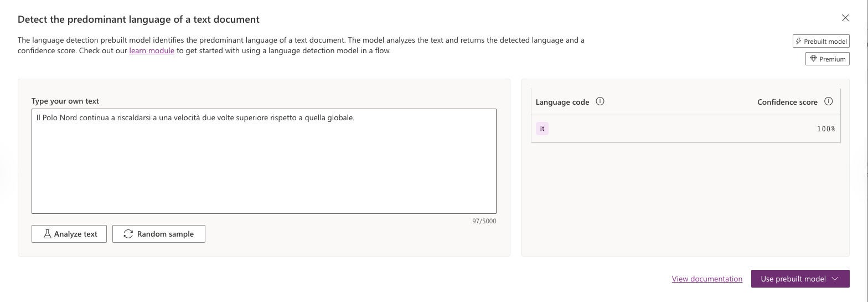Click the info icon beside Language code
The height and width of the screenshot is (302, 868).
(x=600, y=101)
